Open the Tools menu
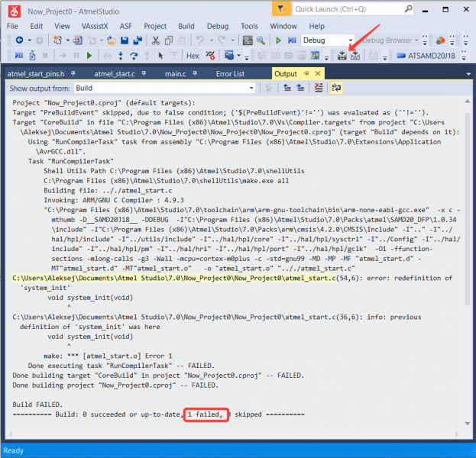Image resolution: width=476 pixels, height=458 pixels. pyautogui.click(x=249, y=26)
